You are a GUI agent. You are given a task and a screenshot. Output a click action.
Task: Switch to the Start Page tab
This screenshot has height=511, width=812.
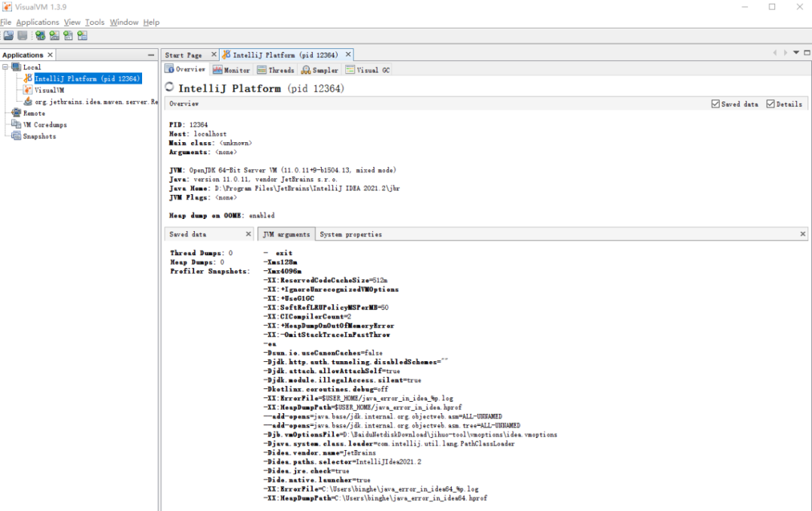(183, 55)
